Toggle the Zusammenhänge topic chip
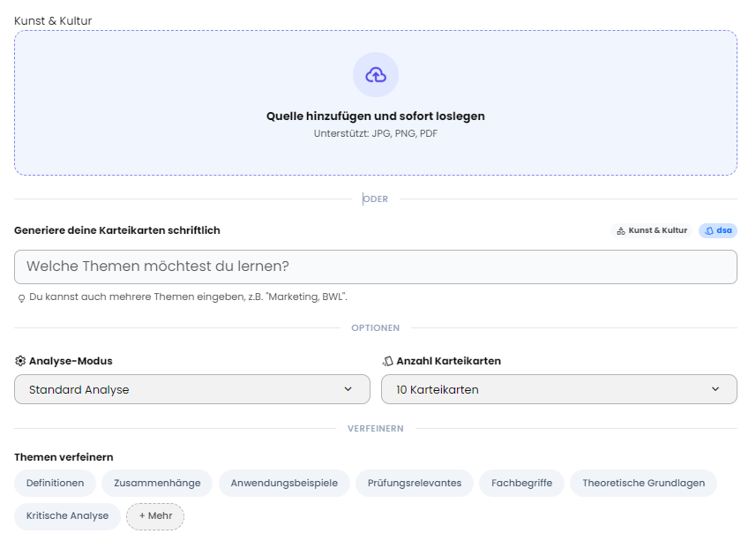Image resolution: width=756 pixels, height=541 pixels. (x=157, y=484)
